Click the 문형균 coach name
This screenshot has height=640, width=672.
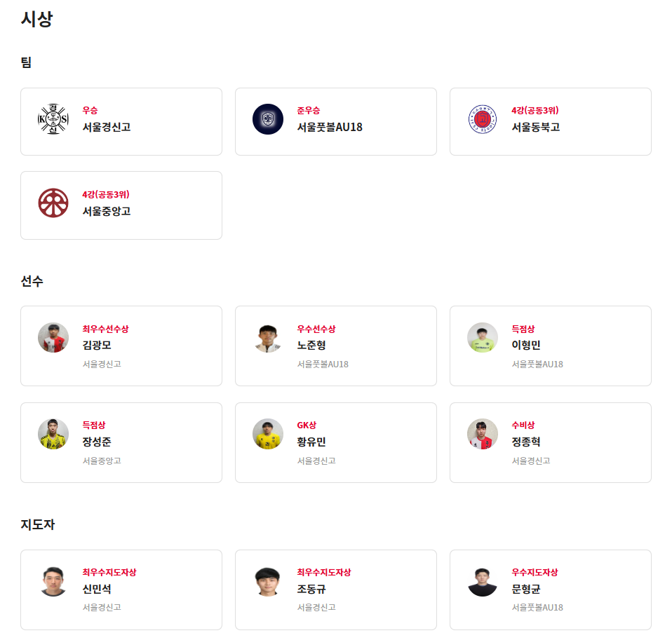point(526,590)
